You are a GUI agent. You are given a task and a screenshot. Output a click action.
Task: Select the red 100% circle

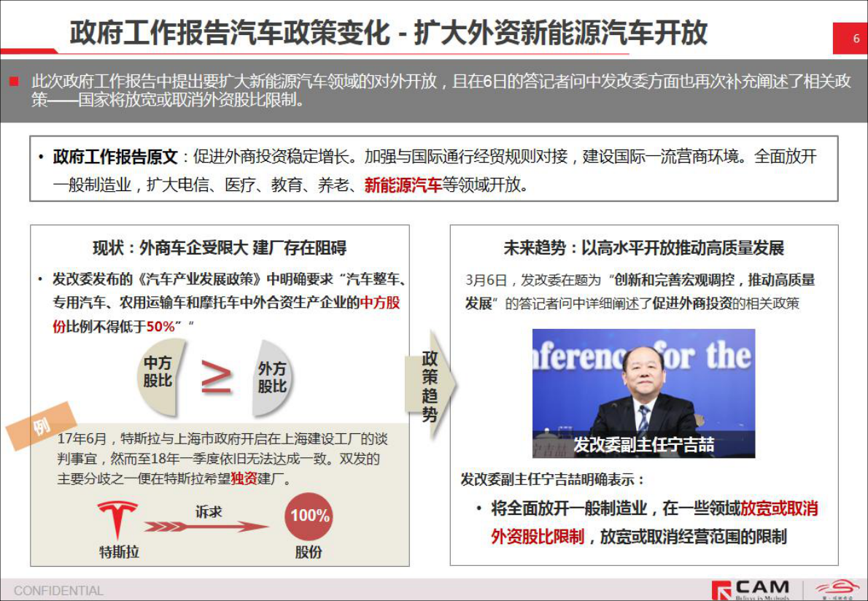pos(309,516)
